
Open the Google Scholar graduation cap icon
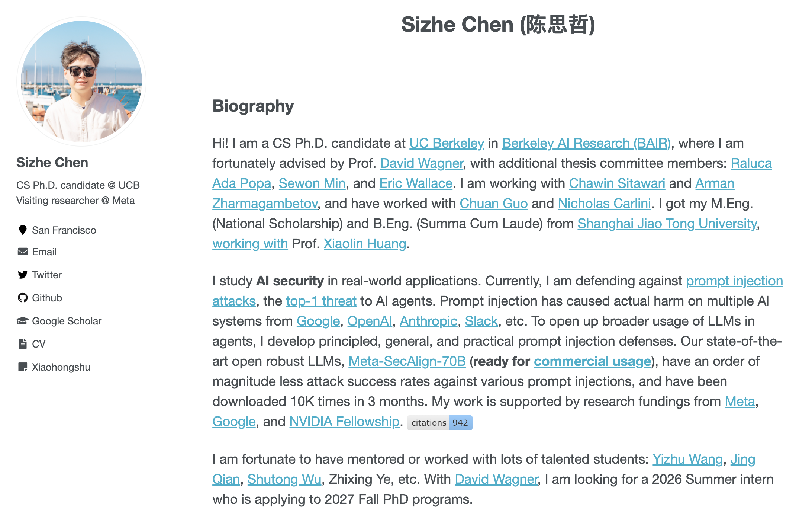[x=23, y=321]
